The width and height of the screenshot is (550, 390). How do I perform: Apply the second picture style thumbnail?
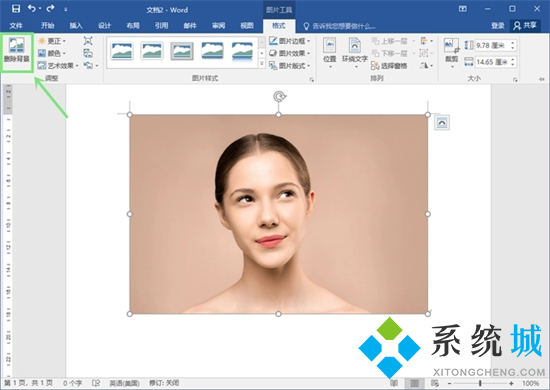click(152, 51)
